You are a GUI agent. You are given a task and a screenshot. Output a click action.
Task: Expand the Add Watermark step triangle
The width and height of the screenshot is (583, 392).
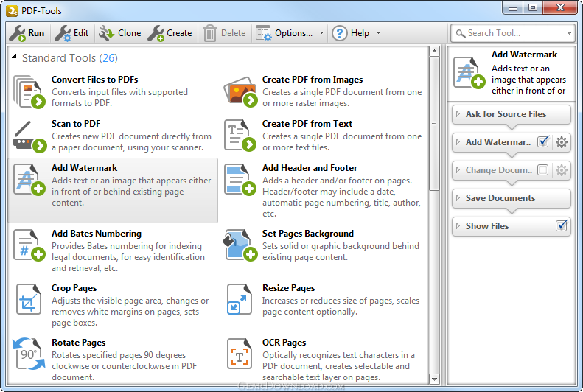[458, 142]
